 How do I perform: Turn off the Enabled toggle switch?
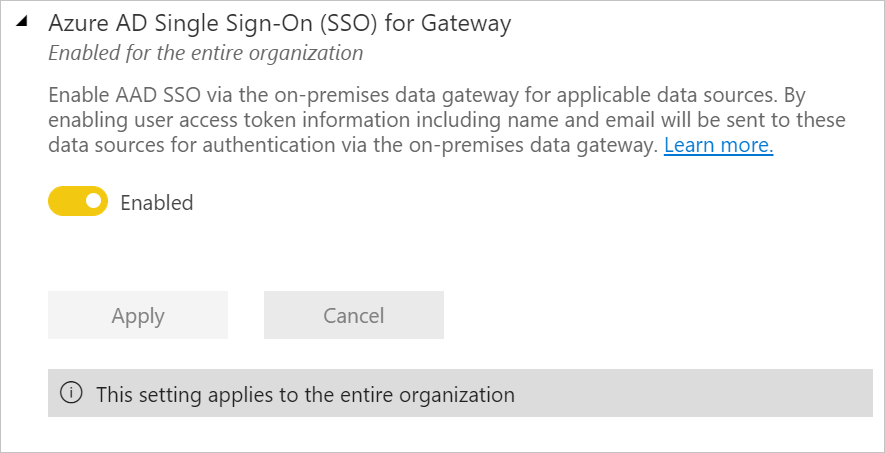(78, 202)
